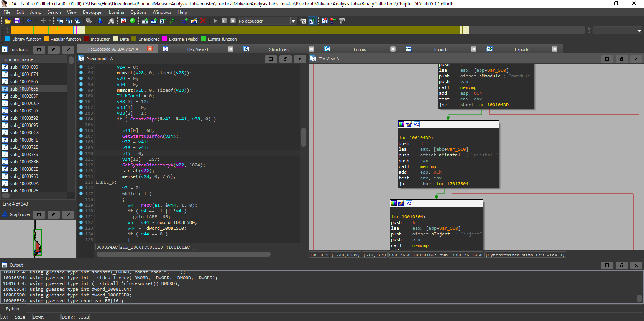The height and width of the screenshot is (321, 644).
Task: Click the orange Regular function legend swatch
Action: (46, 39)
